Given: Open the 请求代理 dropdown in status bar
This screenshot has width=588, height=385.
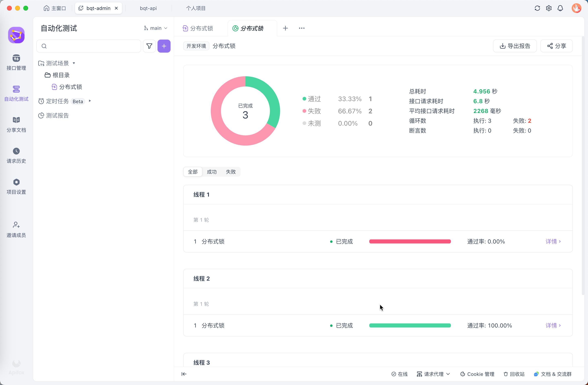Looking at the screenshot, I should (x=434, y=374).
